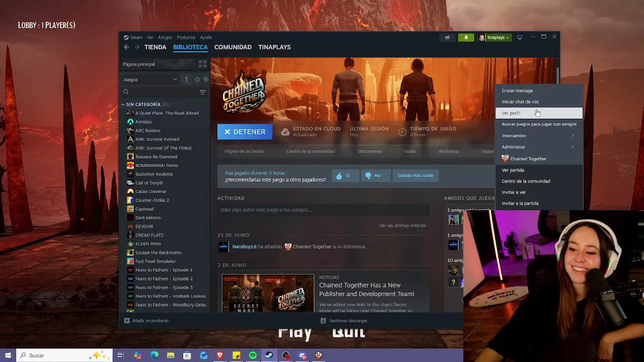Image resolution: width=644 pixels, height=362 pixels.
Task: Open the tinaplays account dropdown
Action: (495, 37)
